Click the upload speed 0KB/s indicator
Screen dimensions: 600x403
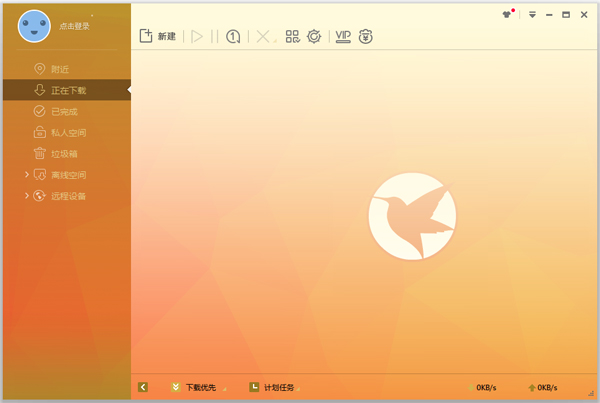(543, 387)
